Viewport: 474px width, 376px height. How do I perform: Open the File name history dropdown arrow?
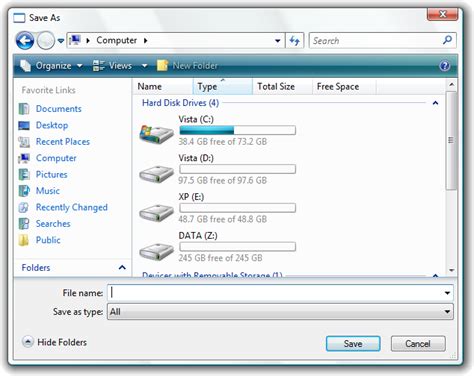point(447,293)
